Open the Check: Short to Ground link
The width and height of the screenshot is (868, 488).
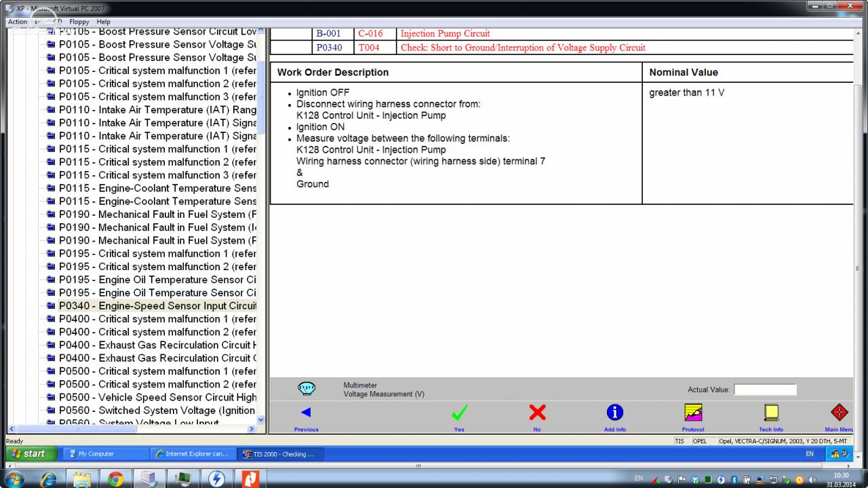click(523, 48)
